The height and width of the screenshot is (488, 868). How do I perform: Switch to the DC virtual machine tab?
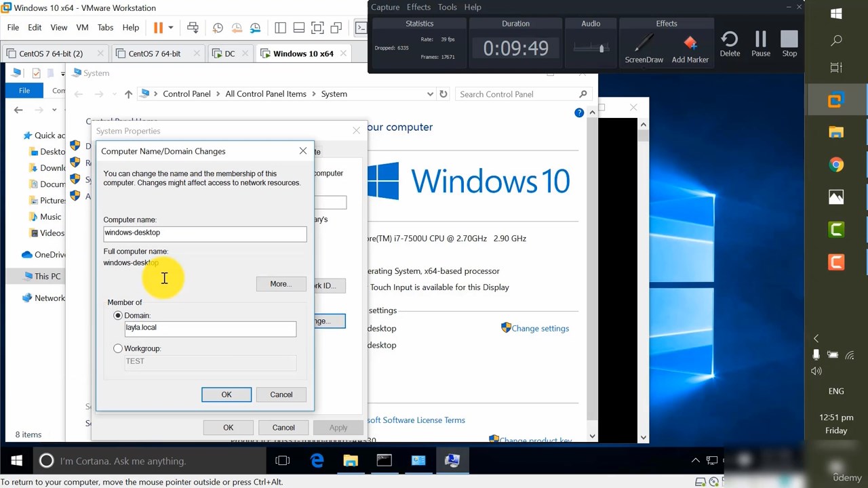pyautogui.click(x=230, y=54)
